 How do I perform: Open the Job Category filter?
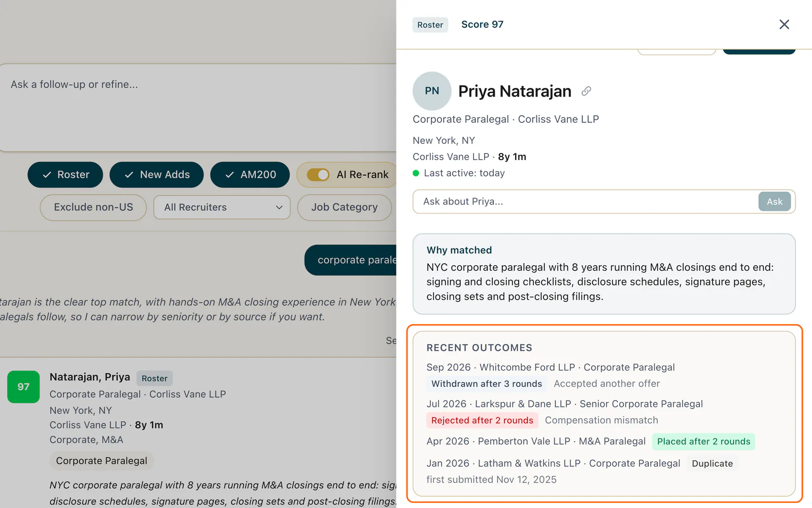pyautogui.click(x=345, y=207)
